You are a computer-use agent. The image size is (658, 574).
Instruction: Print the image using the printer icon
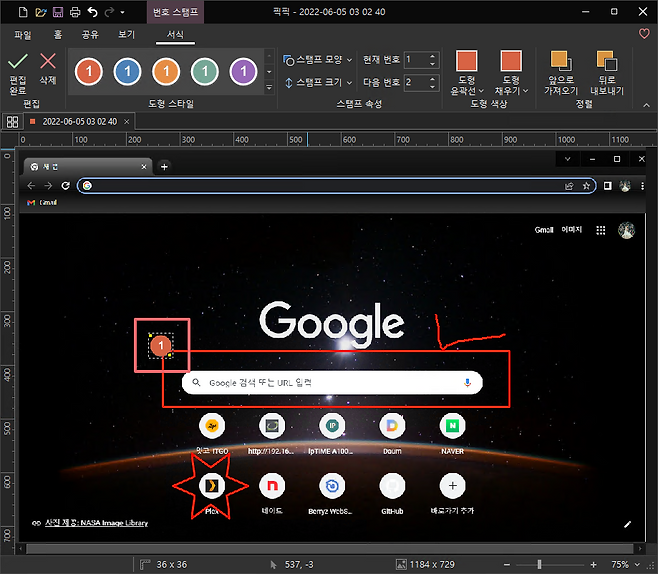[x=75, y=12]
